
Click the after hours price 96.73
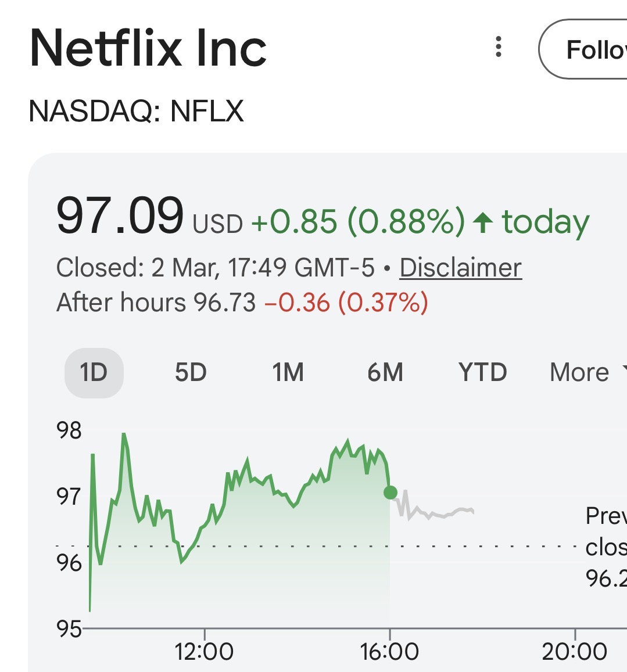(x=224, y=303)
